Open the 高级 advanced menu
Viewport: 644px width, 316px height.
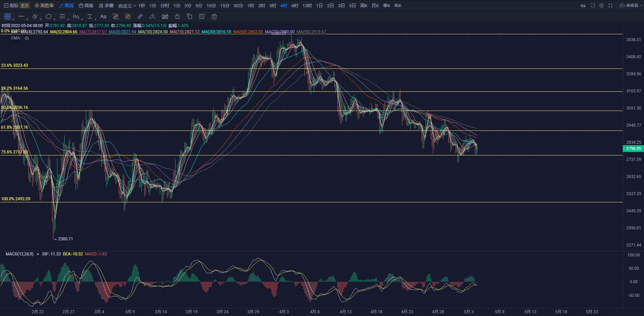86,5
